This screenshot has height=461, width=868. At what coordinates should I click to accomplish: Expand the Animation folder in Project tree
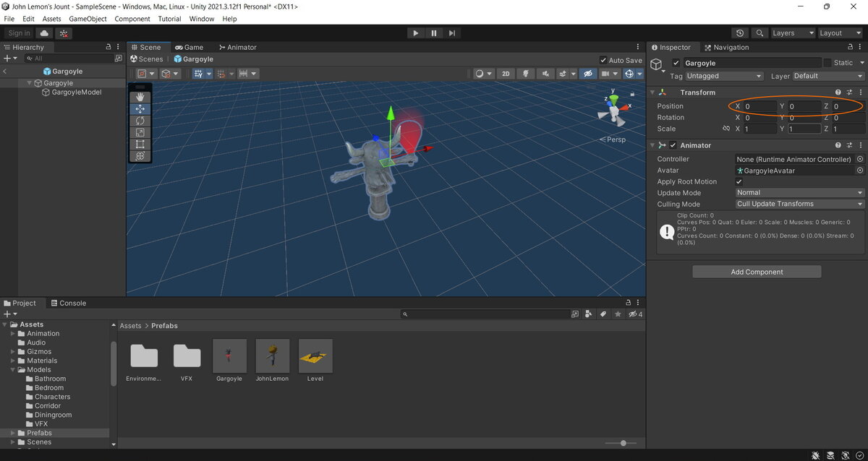click(x=13, y=334)
